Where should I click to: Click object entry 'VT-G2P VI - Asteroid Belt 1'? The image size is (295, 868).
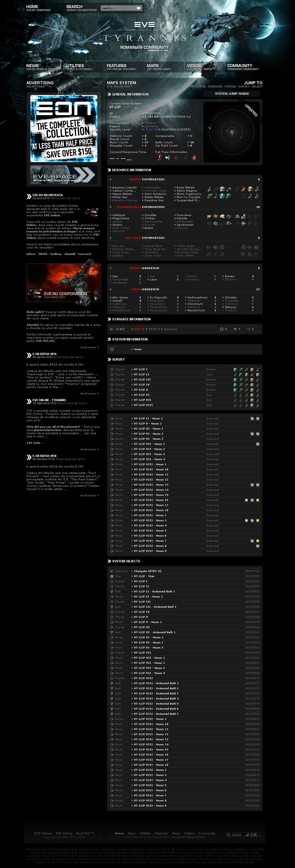[154, 632]
